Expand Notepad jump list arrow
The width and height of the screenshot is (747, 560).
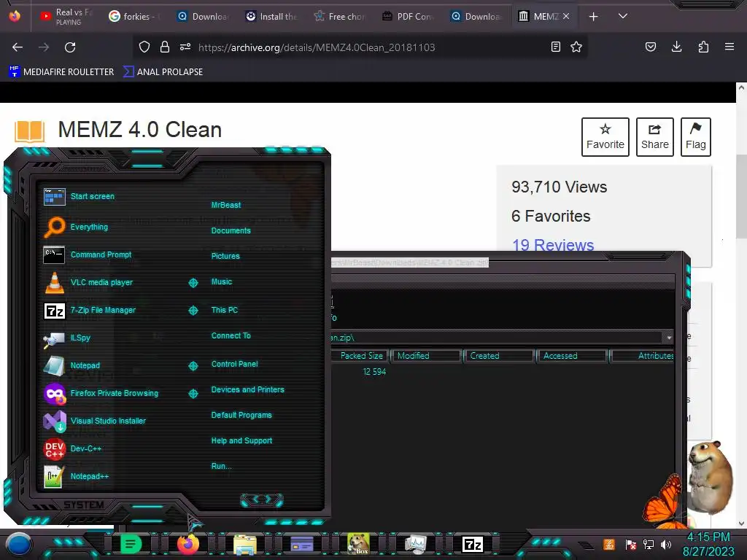[x=193, y=366]
